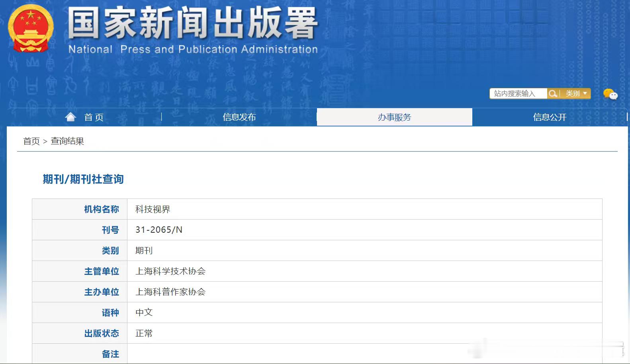The height and width of the screenshot is (364, 630).
Task: Click the 备注 row label
Action: pos(110,354)
